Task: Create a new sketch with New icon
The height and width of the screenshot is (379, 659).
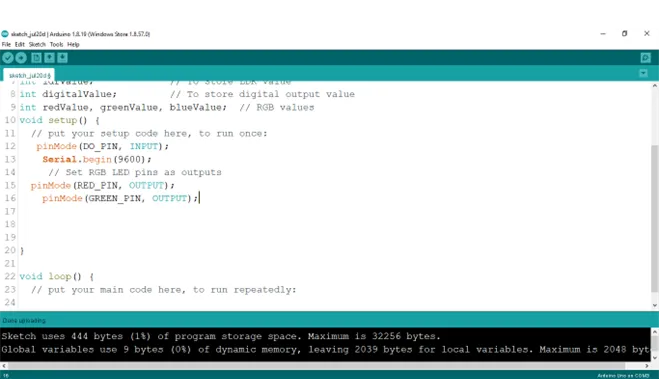Action: [36, 58]
